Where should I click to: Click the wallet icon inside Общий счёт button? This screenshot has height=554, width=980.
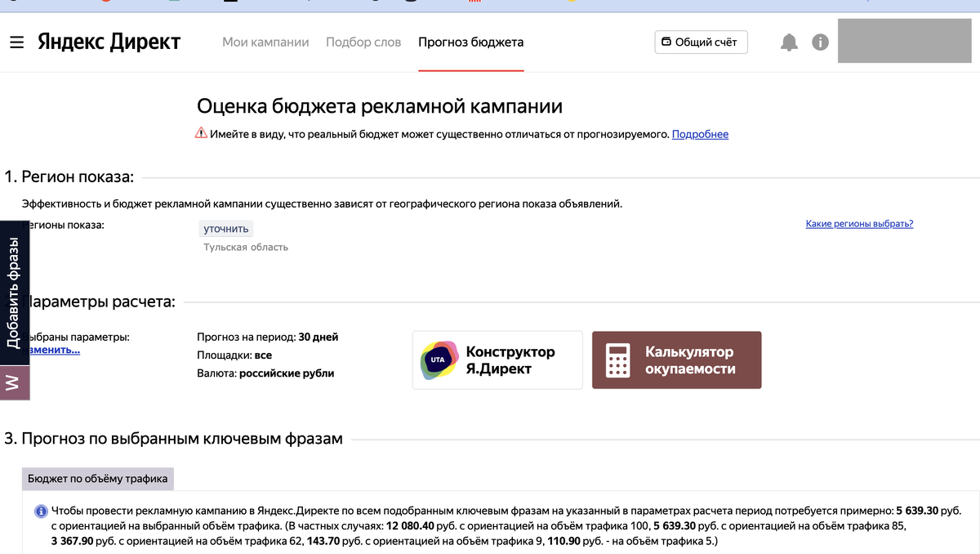click(668, 42)
